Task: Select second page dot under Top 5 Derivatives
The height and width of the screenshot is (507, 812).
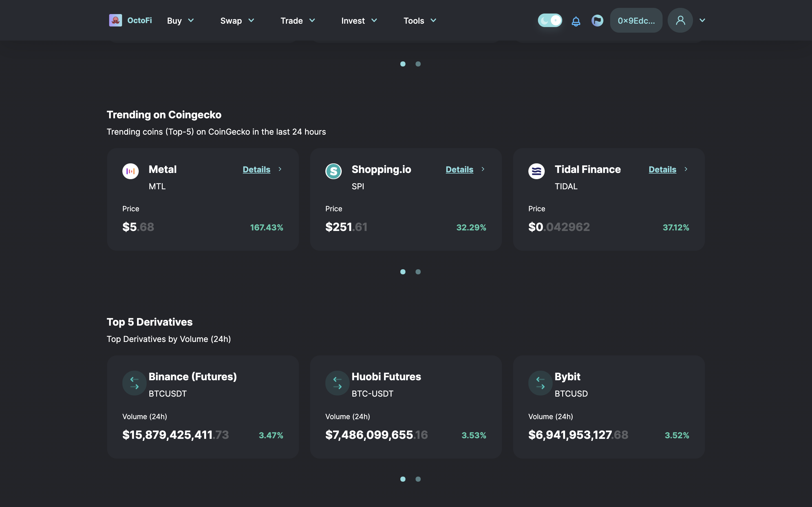Action: 418,479
